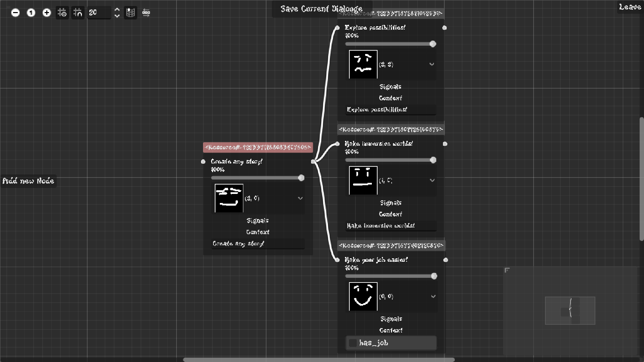The width and height of the screenshot is (644, 362).
Task: Switch to the Signals tab on Create any story node
Action: pos(257,220)
